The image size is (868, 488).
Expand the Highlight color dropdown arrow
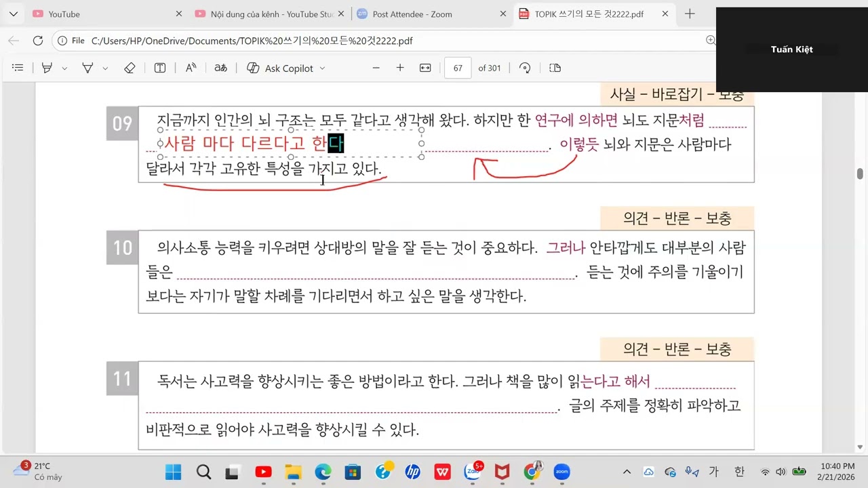point(65,68)
